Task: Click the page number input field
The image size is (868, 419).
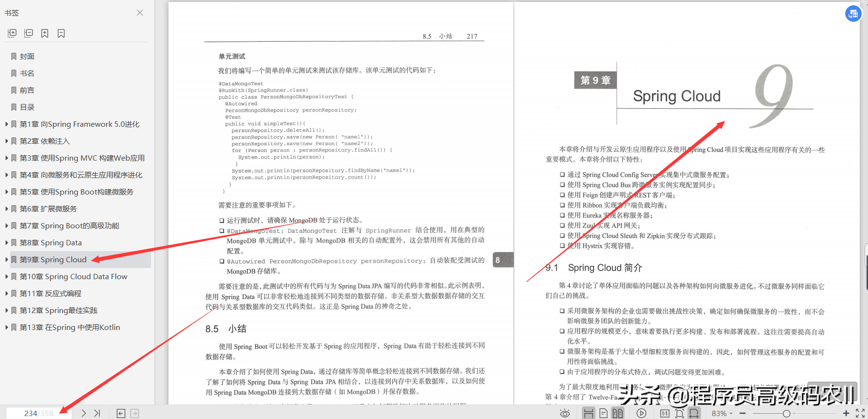Action: click(x=39, y=413)
